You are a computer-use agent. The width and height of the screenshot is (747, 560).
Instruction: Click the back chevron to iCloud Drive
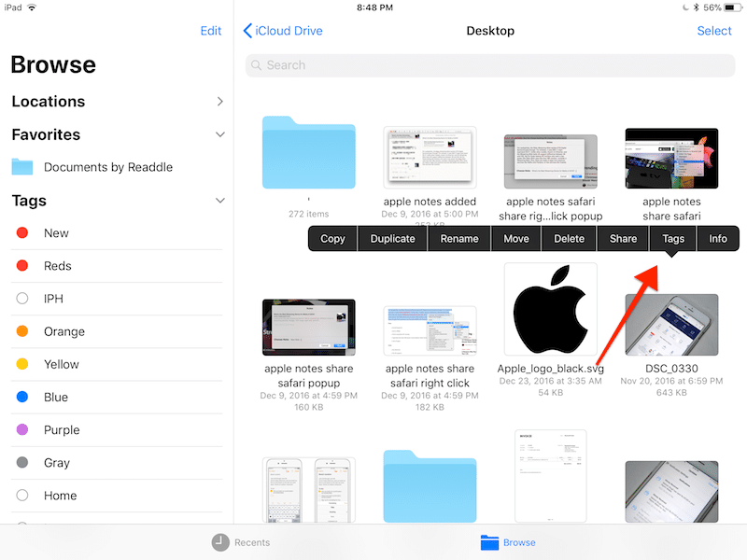(x=247, y=31)
